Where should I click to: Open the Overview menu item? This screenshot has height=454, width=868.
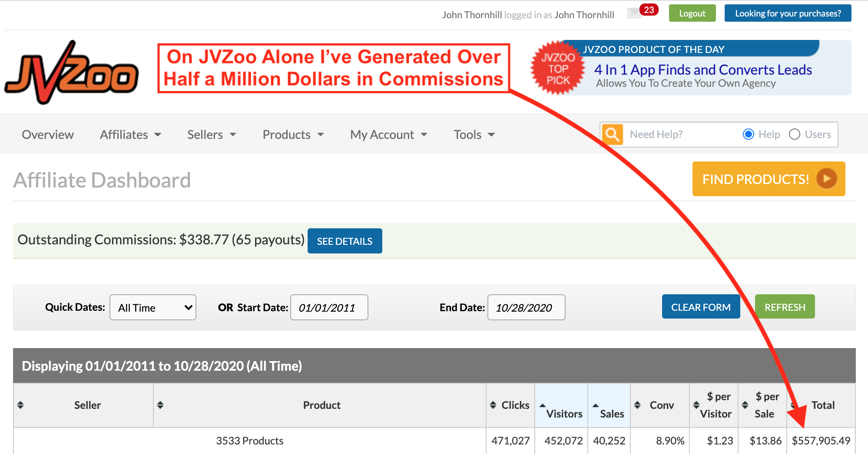[x=48, y=135]
